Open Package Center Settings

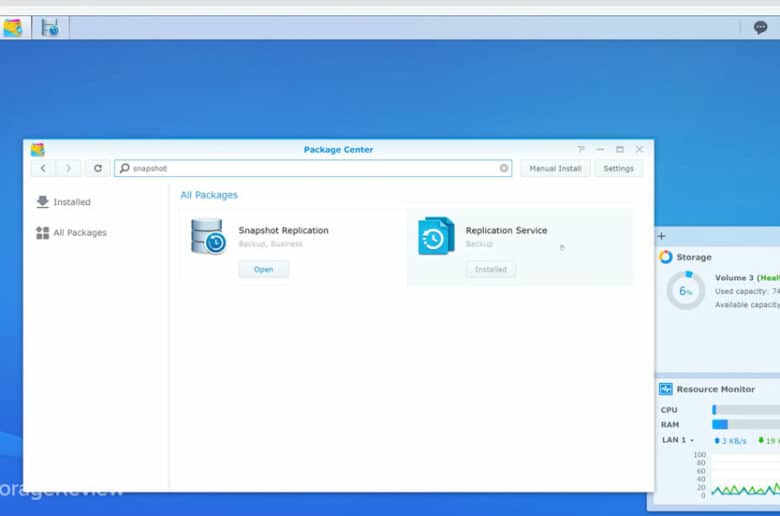(x=618, y=169)
